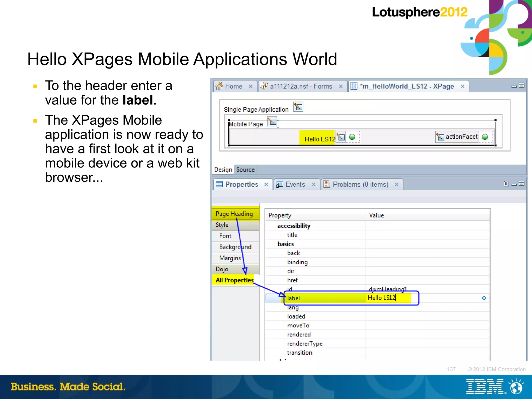Maximize the editor pane
The width and height of the screenshot is (532, 399).
tap(521, 85)
